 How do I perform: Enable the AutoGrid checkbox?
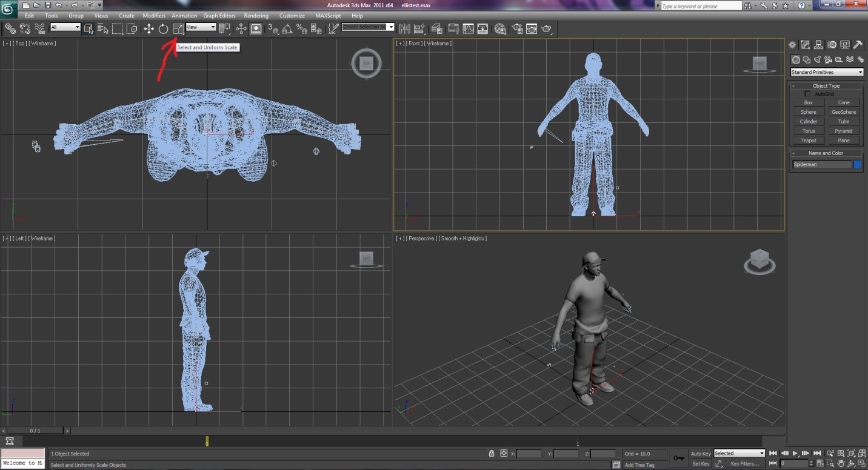807,94
